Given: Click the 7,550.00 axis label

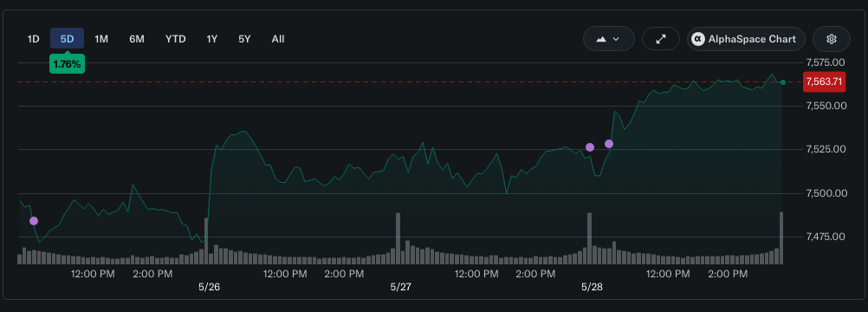Looking at the screenshot, I should point(826,105).
